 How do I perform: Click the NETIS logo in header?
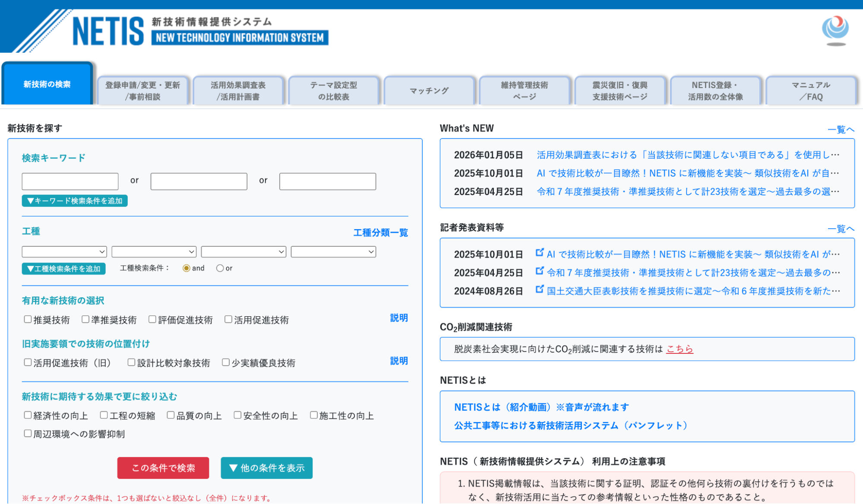pyautogui.click(x=108, y=31)
